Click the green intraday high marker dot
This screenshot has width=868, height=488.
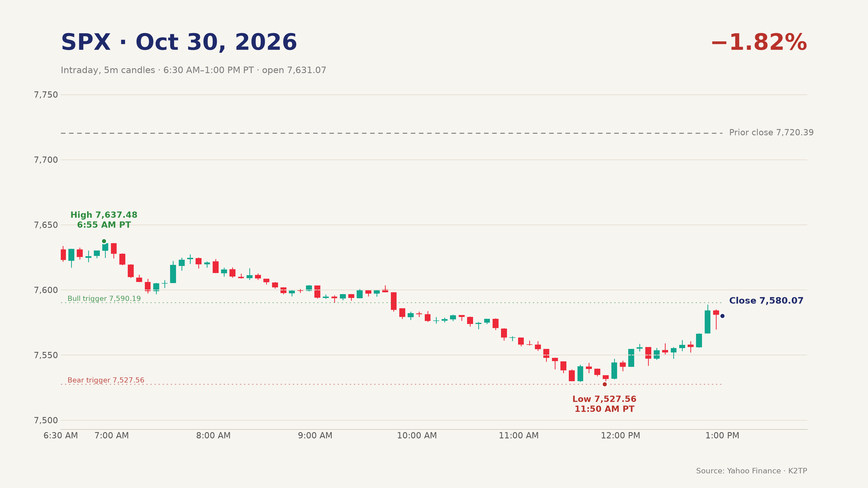click(x=104, y=241)
